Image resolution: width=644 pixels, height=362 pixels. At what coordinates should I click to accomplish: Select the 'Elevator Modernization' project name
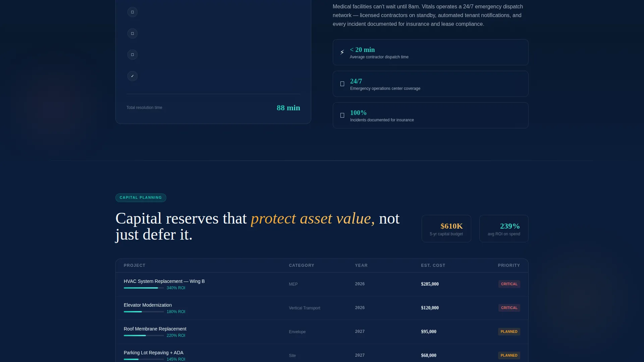pyautogui.click(x=148, y=305)
